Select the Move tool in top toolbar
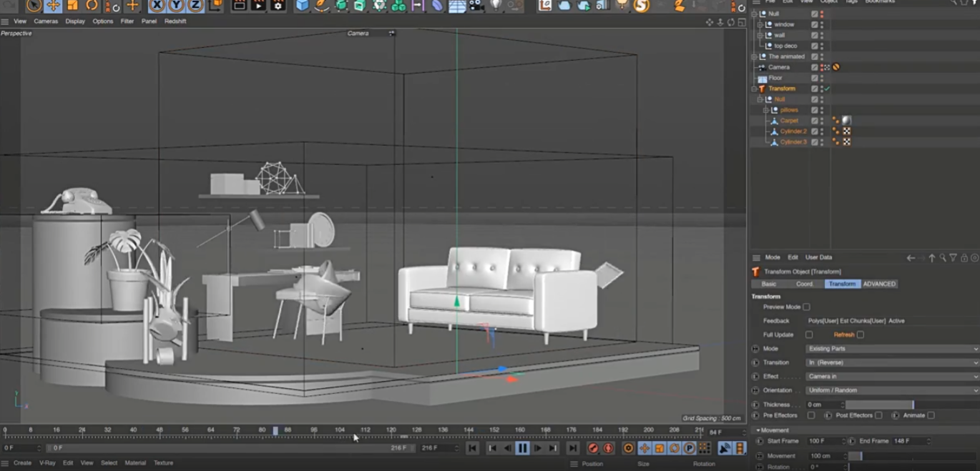Viewport: 980px width, 471px height. (x=53, y=6)
